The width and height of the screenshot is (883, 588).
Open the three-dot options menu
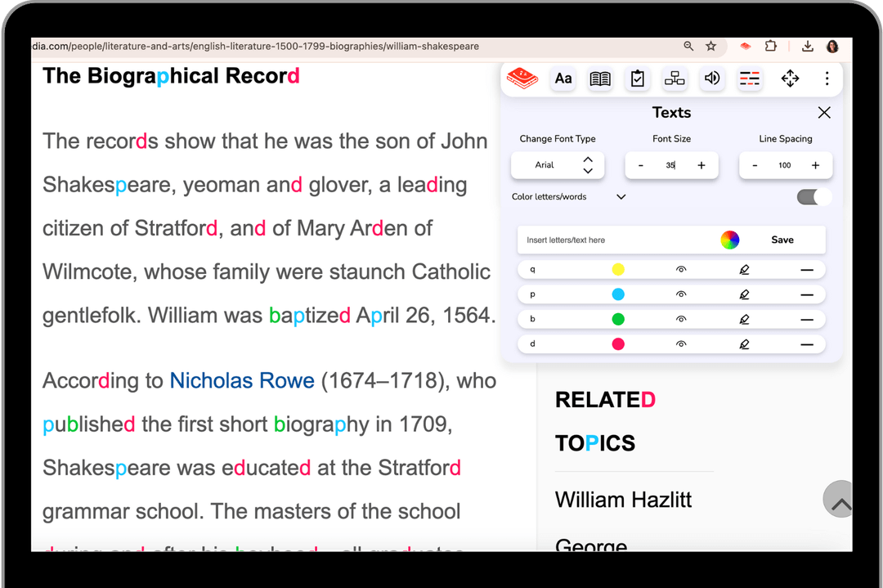point(827,79)
